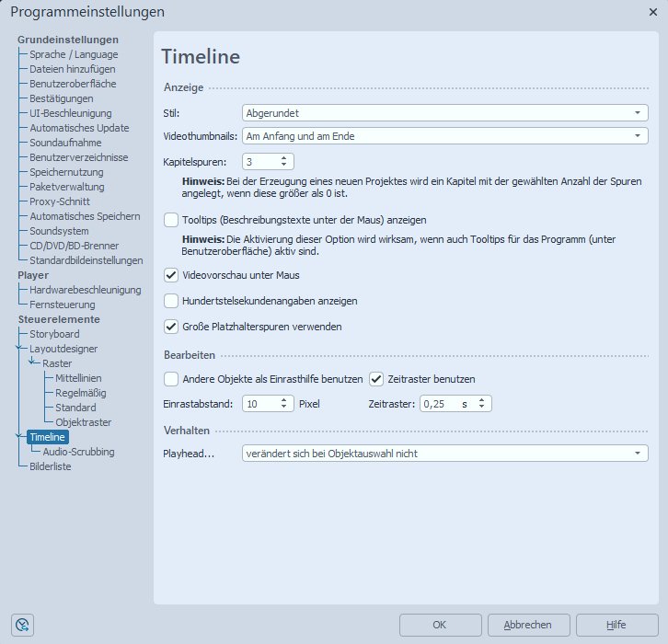Select Audio-Scrubbing in the settings tree
Screen dimensions: 668x644
72,452
